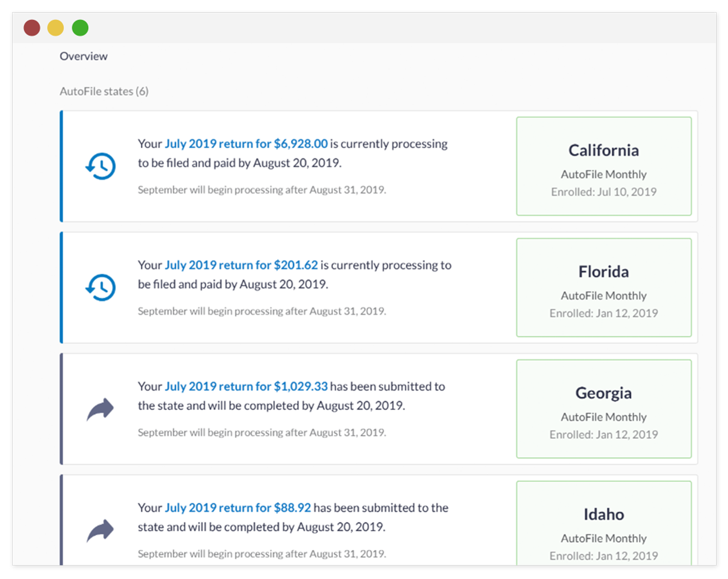Image resolution: width=728 pixels, height=579 pixels.
Task: Minimize the window with the yellow button
Action: (x=56, y=28)
